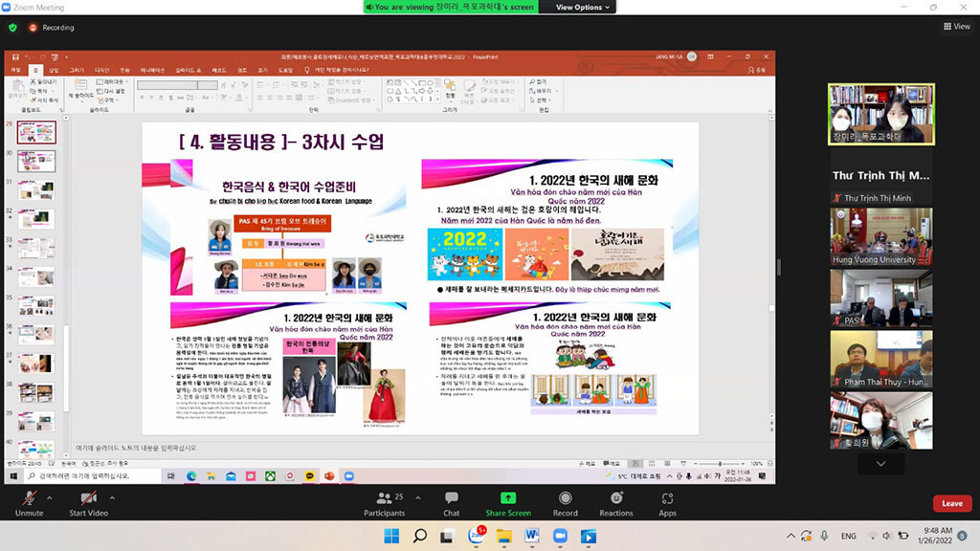Image resolution: width=980 pixels, height=551 pixels.
Task: Select the Pham Thai Thuy video tile
Action: coord(881,360)
